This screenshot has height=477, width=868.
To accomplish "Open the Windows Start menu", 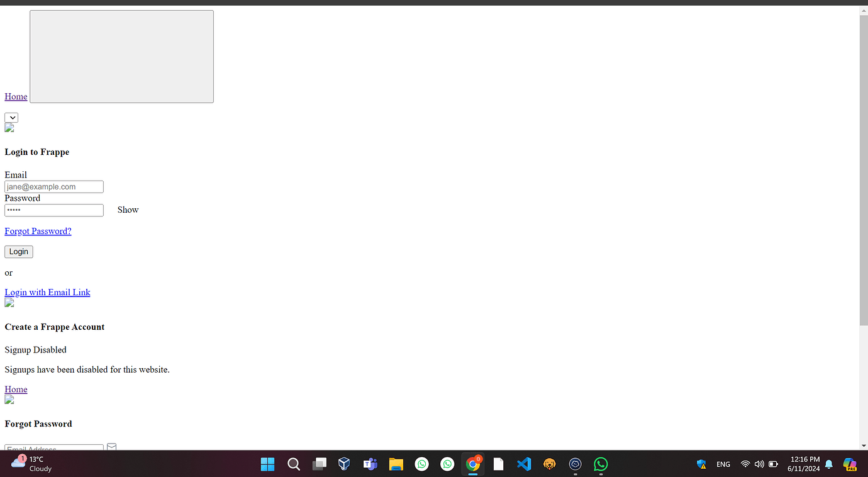I will (267, 464).
